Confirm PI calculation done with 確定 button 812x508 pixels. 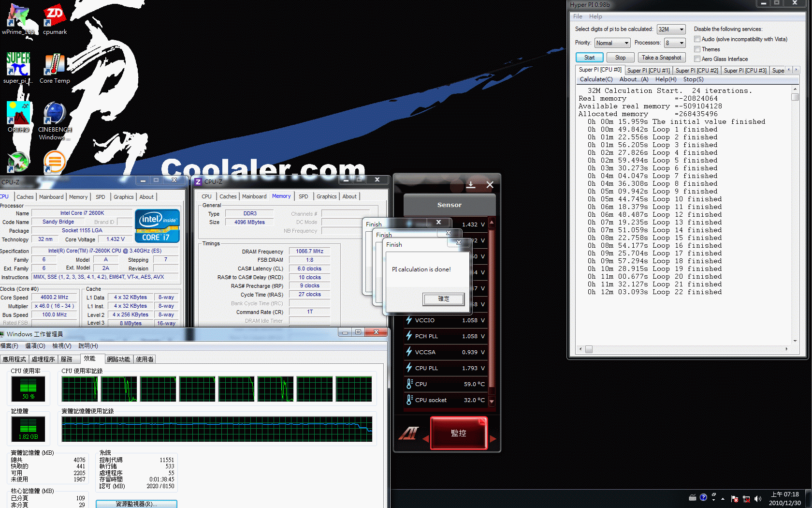point(443,299)
